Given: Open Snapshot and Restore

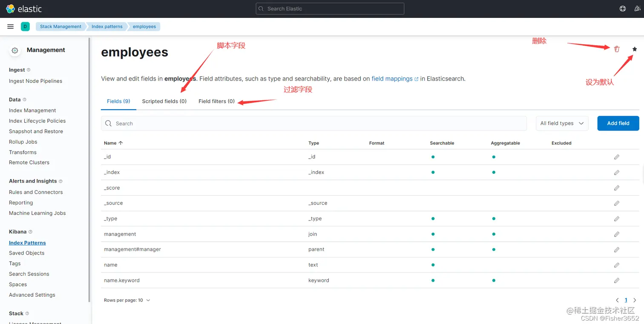Looking at the screenshot, I should click(36, 131).
